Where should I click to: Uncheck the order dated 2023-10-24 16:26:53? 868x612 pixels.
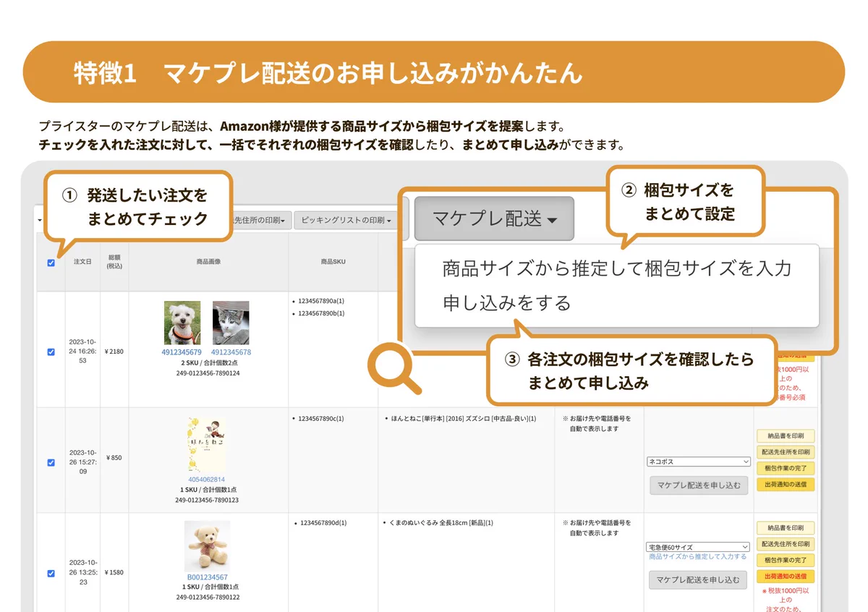point(51,352)
